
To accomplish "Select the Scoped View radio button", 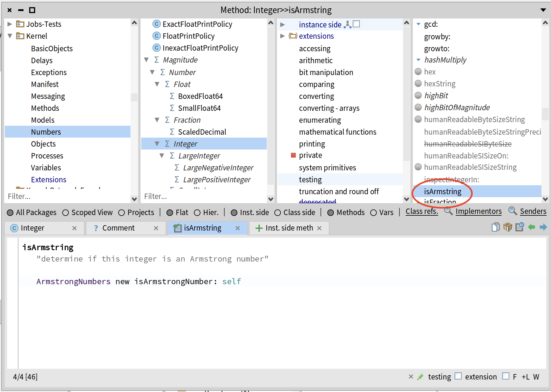I will coord(66,212).
